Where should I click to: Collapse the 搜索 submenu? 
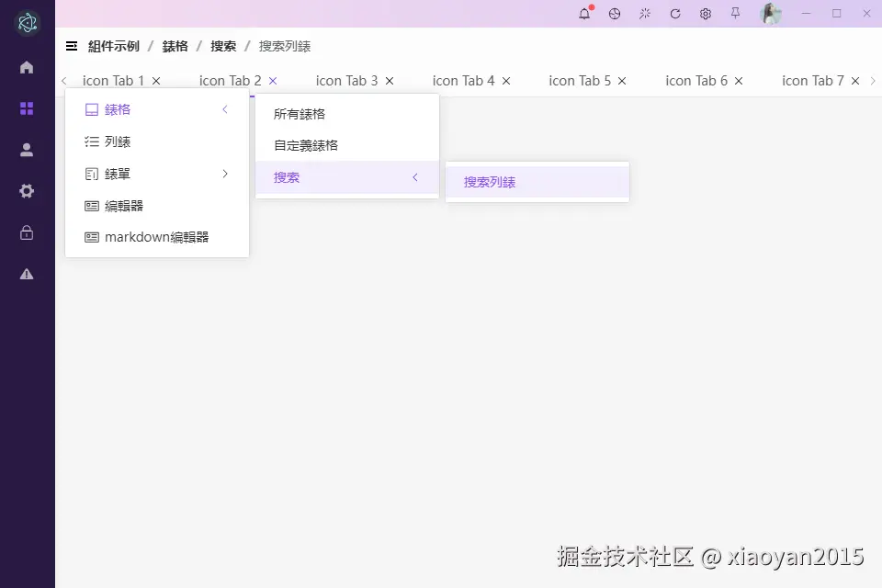pos(415,177)
